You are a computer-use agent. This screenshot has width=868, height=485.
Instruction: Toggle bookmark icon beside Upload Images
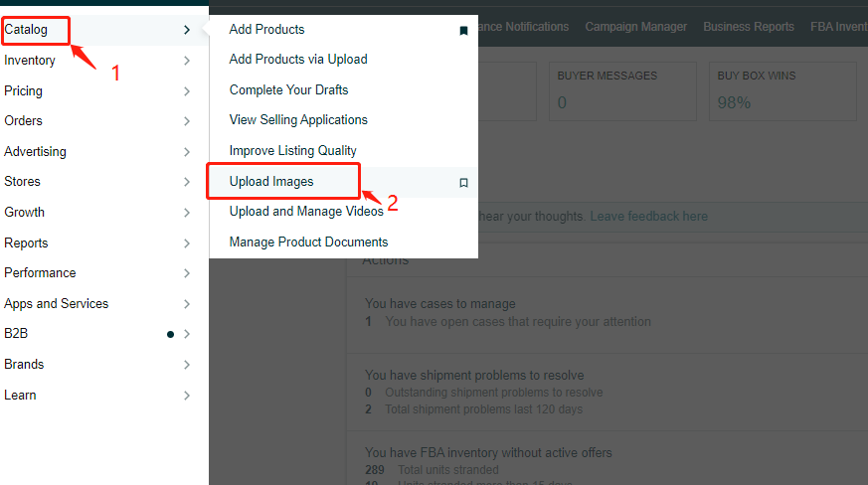[x=464, y=183]
